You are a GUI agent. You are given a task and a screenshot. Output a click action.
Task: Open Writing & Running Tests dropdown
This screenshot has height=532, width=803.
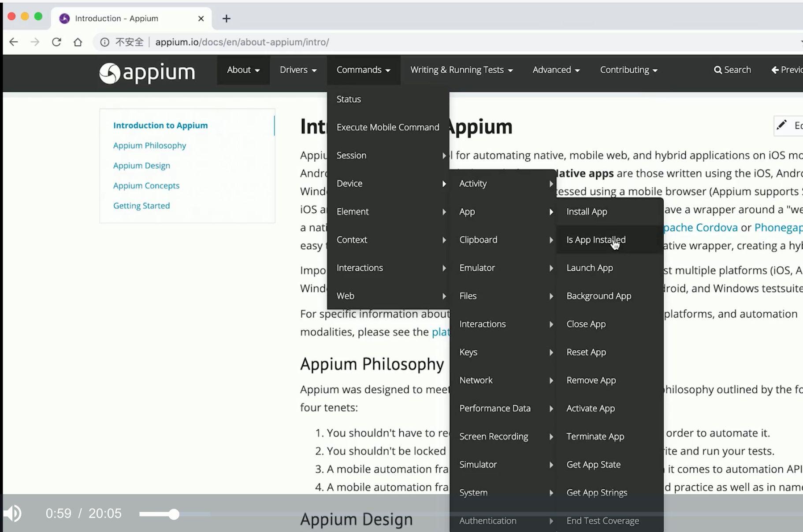pos(461,70)
